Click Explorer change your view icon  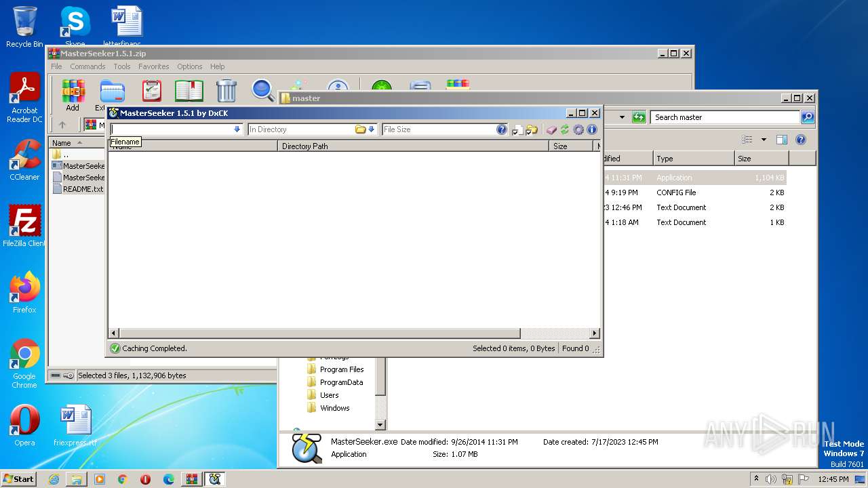point(747,140)
